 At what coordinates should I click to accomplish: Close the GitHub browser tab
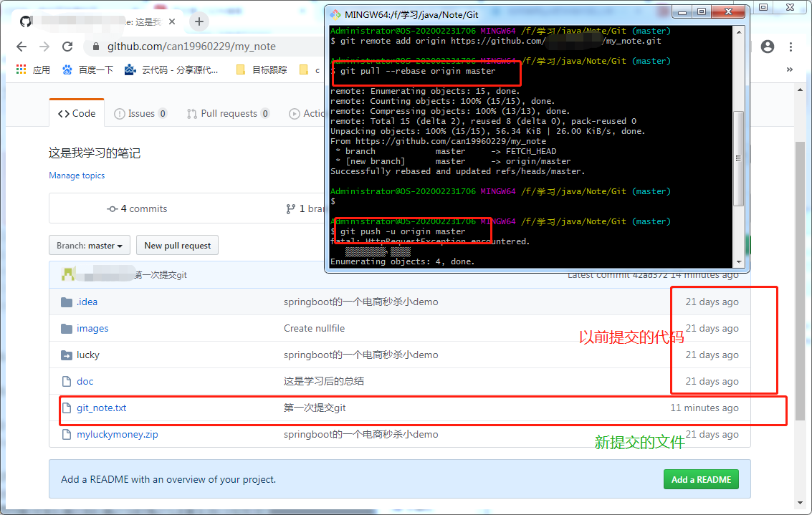172,21
